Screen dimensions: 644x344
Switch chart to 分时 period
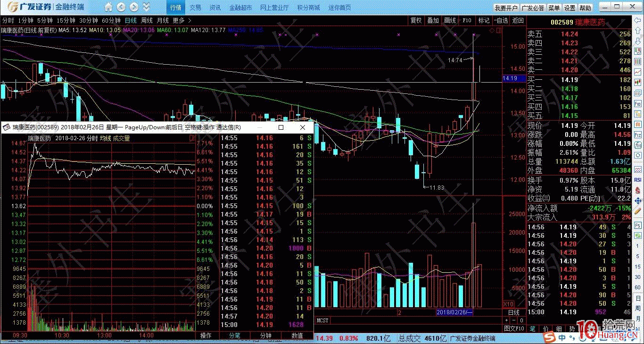click(8, 21)
